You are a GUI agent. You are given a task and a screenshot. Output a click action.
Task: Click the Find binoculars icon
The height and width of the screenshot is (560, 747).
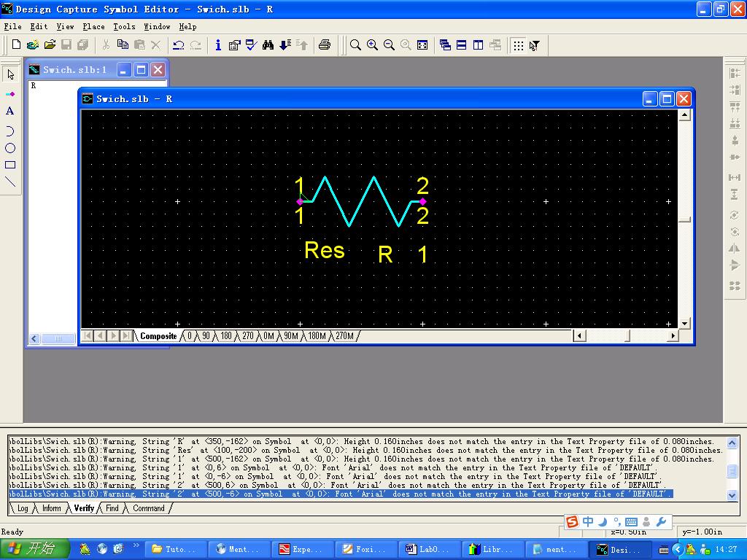pyautogui.click(x=268, y=45)
